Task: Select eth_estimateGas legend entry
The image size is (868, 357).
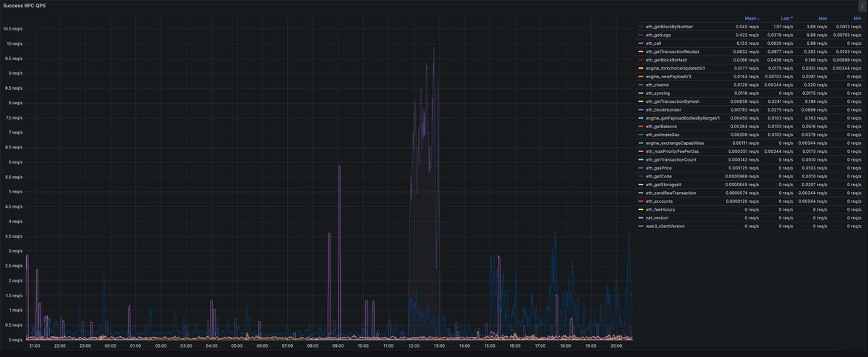Action: (663, 135)
